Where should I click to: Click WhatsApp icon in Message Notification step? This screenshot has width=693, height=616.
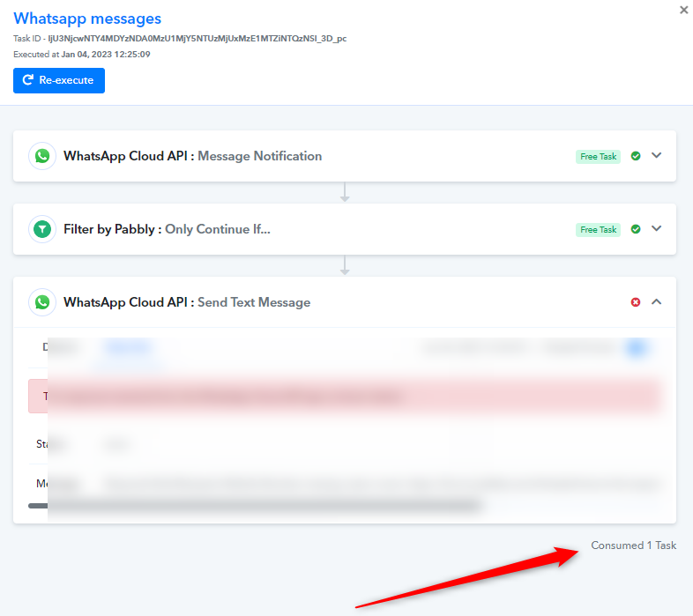click(x=42, y=156)
